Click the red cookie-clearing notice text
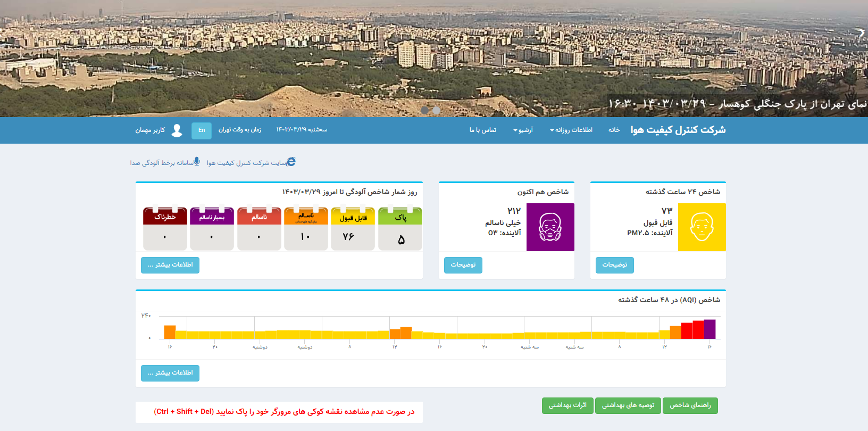Screen dimensions: 868x431 (x=284, y=412)
